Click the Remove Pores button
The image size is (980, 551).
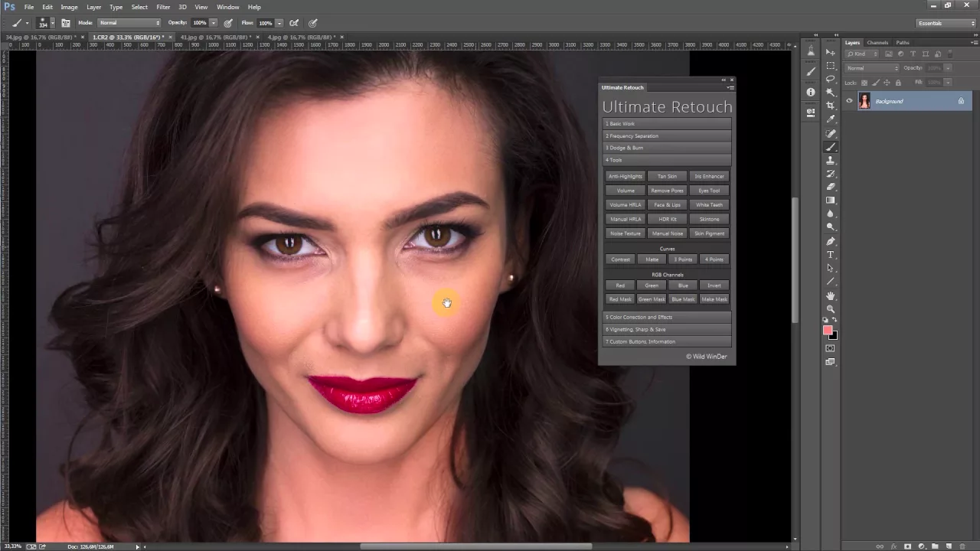click(667, 191)
